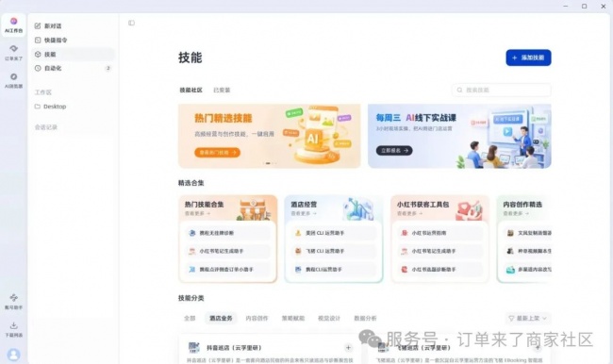The height and width of the screenshot is (364, 613).
Task: Click the 飞猪 CLI skill icon
Action: click(x=298, y=251)
